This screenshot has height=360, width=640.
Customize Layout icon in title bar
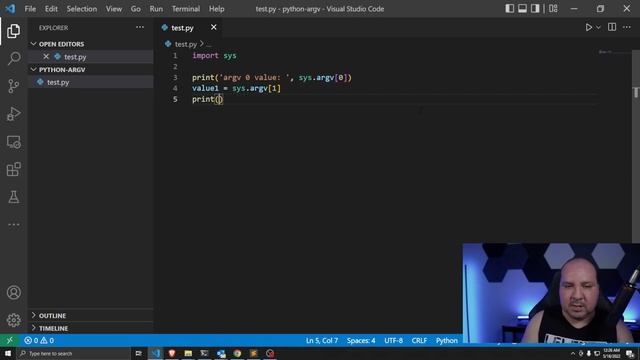(x=553, y=9)
